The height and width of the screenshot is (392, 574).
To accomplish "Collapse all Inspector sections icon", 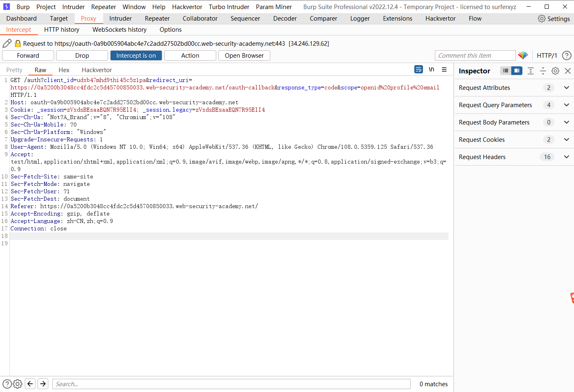I will 543,71.
